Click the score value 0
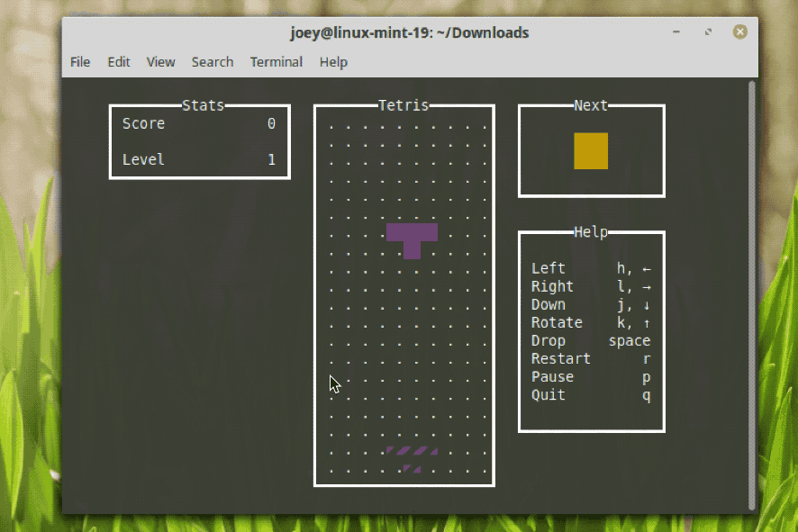Screen dimensions: 798x532 point(271,123)
